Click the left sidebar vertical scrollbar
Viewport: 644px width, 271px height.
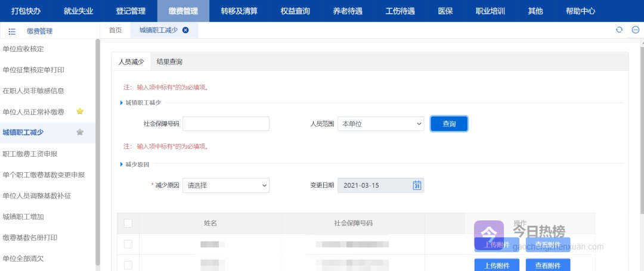click(x=98, y=149)
